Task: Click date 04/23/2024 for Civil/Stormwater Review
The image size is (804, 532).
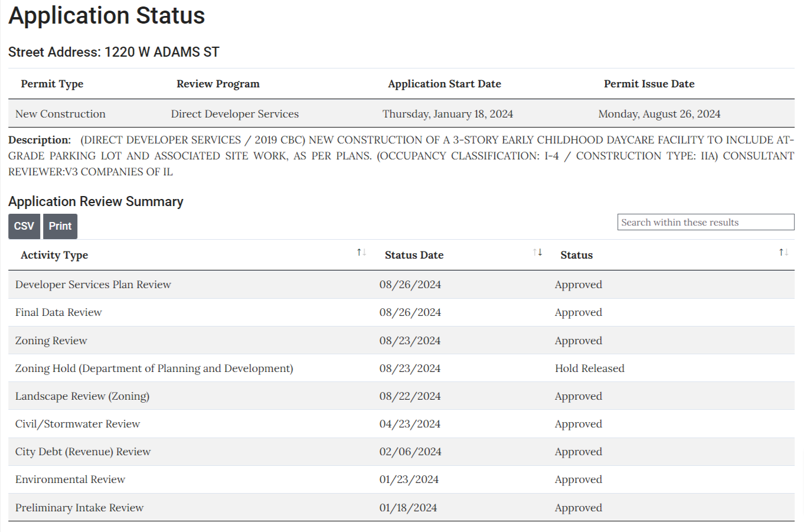Action: pos(410,424)
